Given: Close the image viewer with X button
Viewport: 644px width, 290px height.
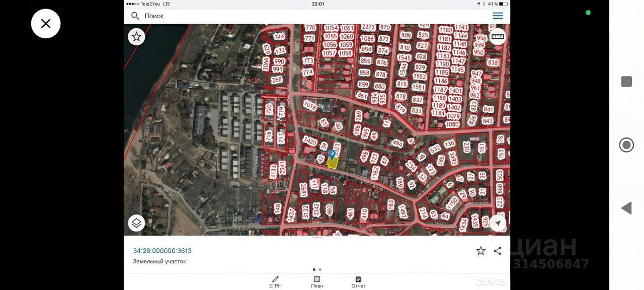Looking at the screenshot, I should pyautogui.click(x=46, y=24).
